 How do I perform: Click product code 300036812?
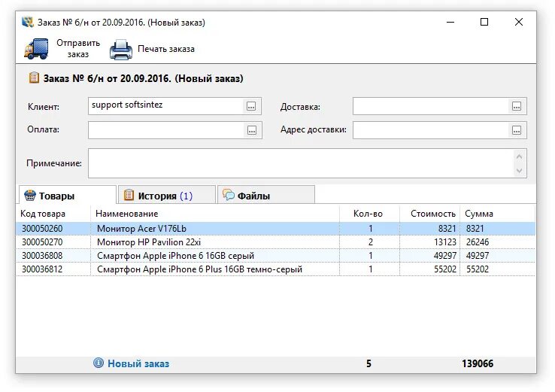[42, 269]
